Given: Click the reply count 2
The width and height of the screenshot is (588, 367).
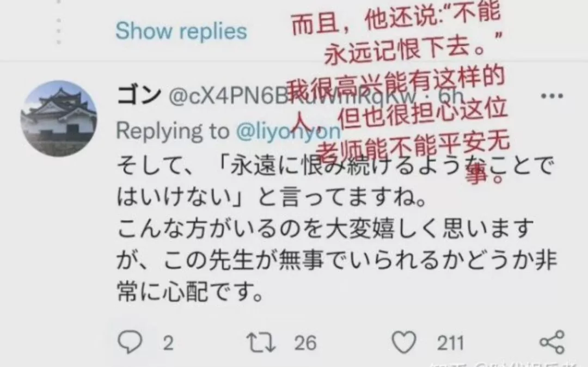Looking at the screenshot, I should 168,343.
